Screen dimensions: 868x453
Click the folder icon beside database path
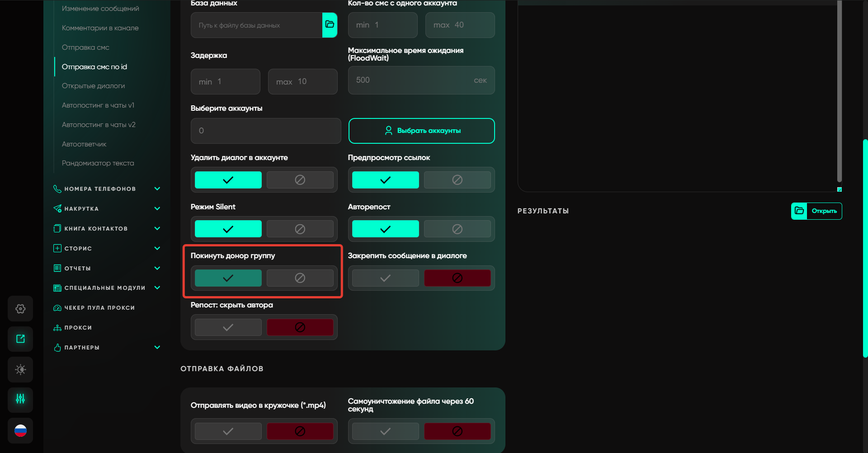point(330,25)
